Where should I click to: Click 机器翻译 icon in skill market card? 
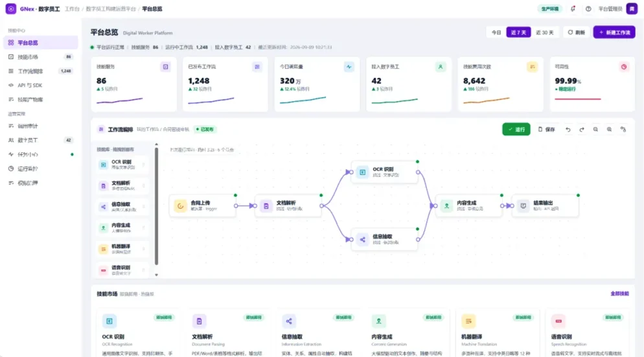pyautogui.click(x=468, y=321)
